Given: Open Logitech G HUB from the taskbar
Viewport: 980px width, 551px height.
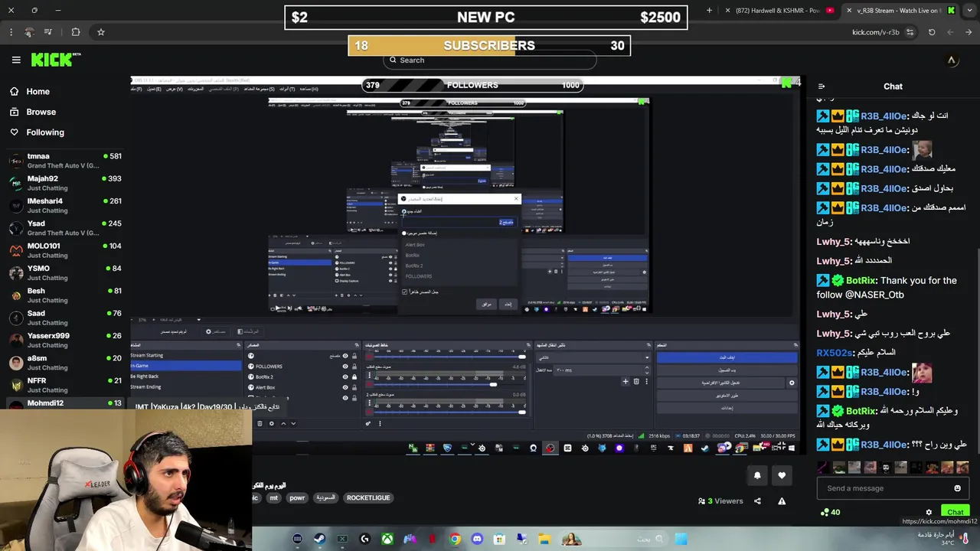Looking at the screenshot, I should [x=365, y=539].
